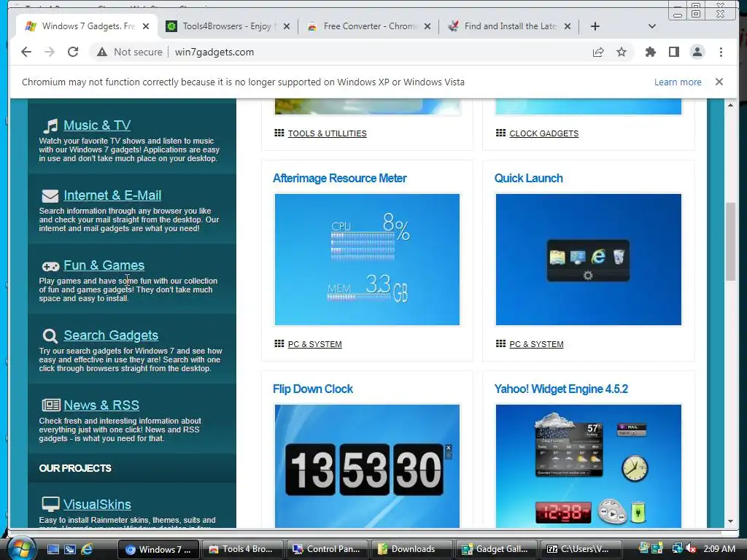The height and width of the screenshot is (560, 747).
Task: Switch to Control Panel taskbar button
Action: (328, 549)
